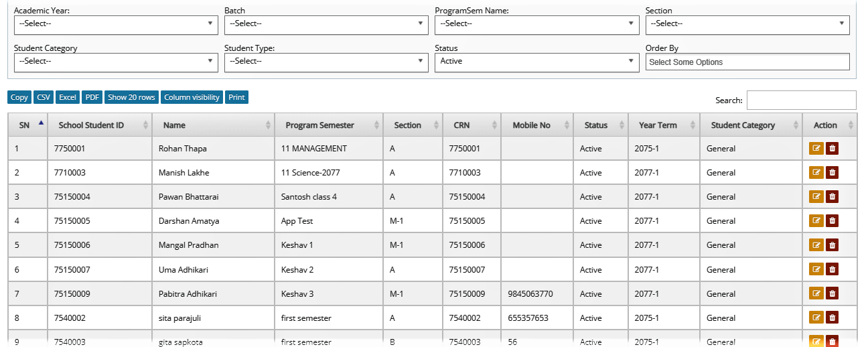Open the Academic Year dropdown
868x347 pixels.
pos(116,24)
